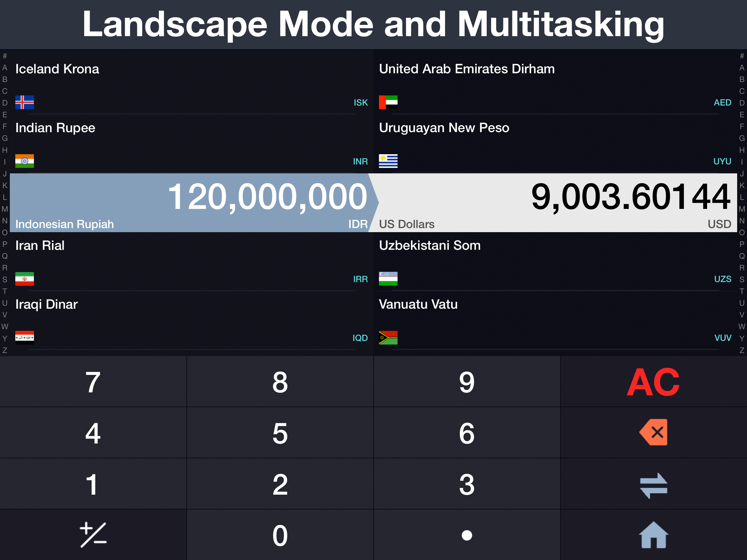Screen dimensions: 747x560
Task: Tap the backspace delete icon
Action: click(x=653, y=432)
